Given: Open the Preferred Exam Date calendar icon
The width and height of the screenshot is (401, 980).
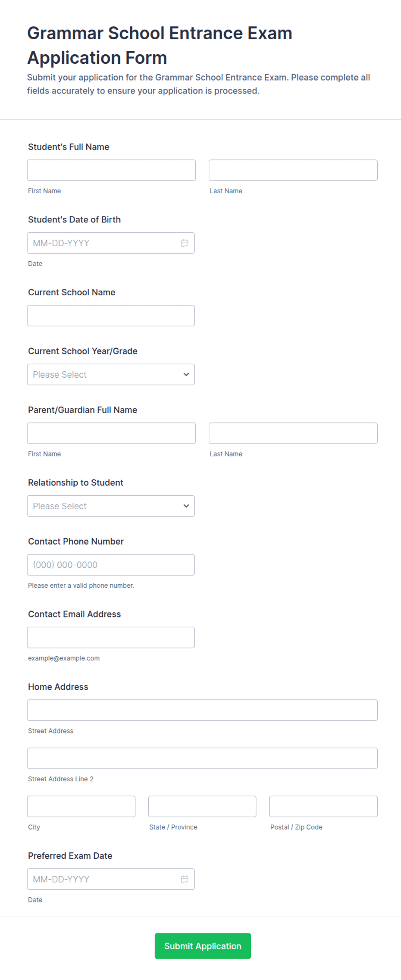Looking at the screenshot, I should click(185, 879).
